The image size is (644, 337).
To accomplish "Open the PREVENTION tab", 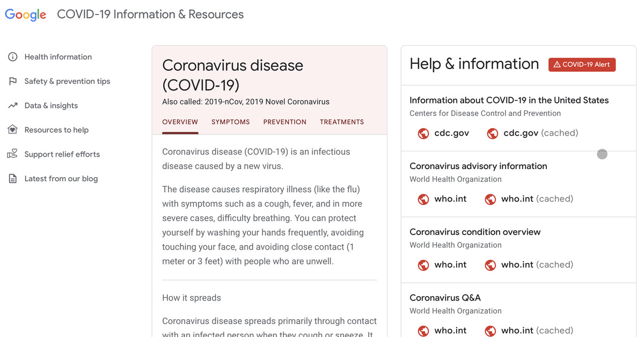I will click(x=284, y=122).
